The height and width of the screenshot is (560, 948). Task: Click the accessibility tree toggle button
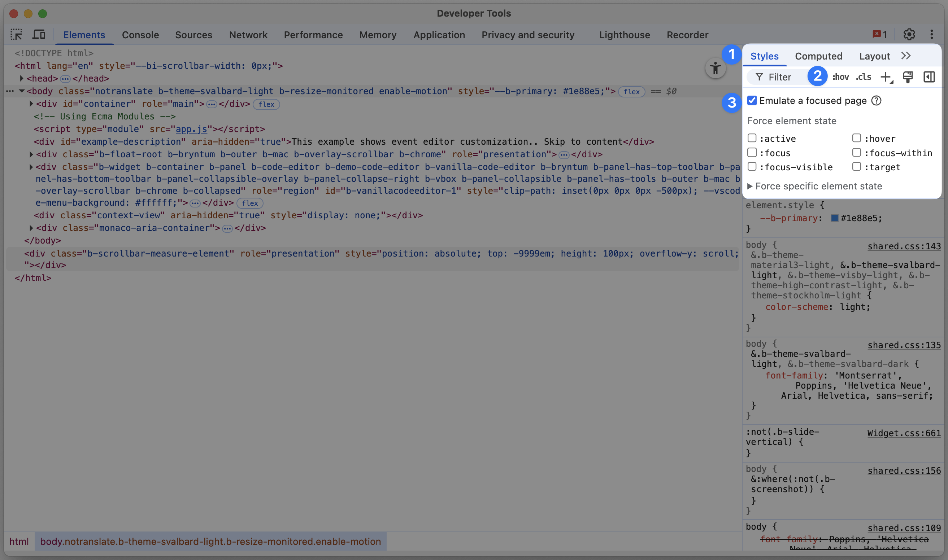pyautogui.click(x=715, y=69)
